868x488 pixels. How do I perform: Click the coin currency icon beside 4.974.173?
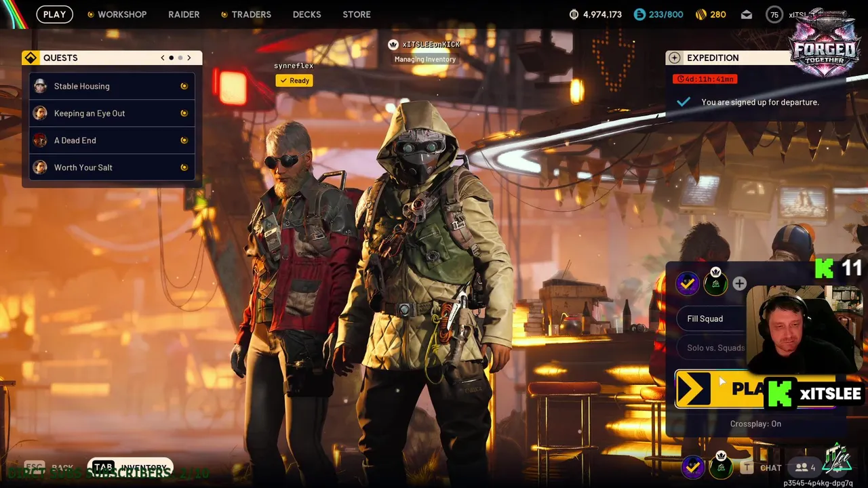click(574, 14)
